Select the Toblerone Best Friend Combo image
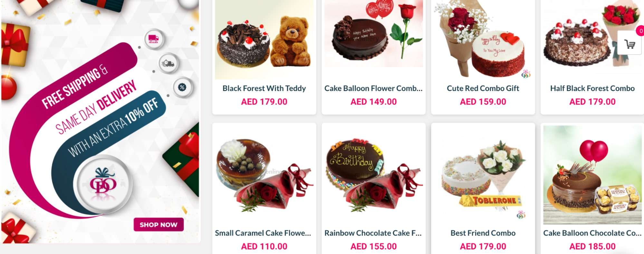 tap(483, 175)
